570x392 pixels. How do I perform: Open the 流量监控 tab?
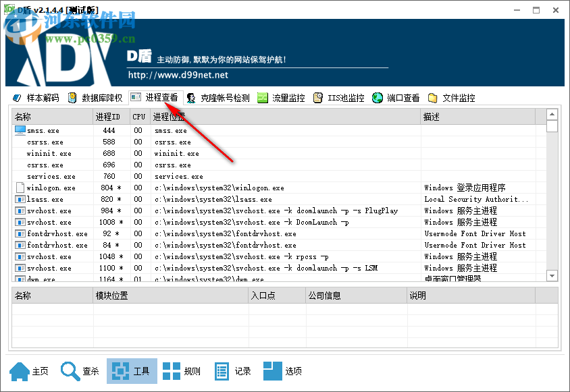click(x=282, y=98)
